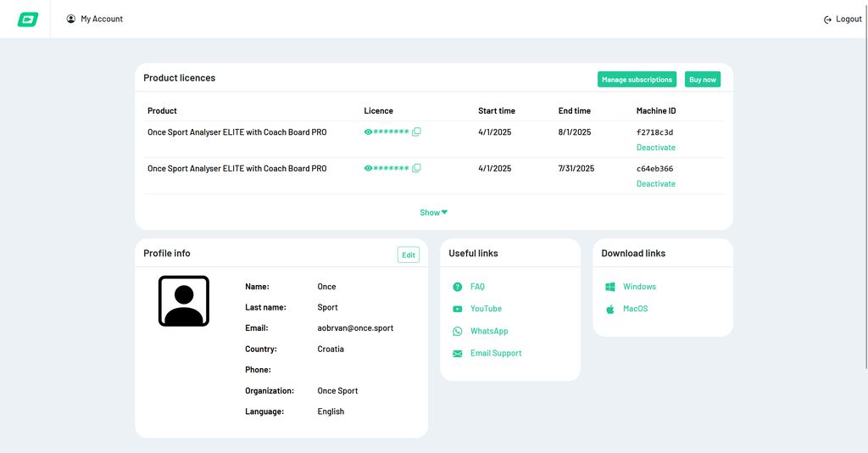The width and height of the screenshot is (868, 453).
Task: Click the End time 8/1/2025 cell
Action: pos(574,131)
